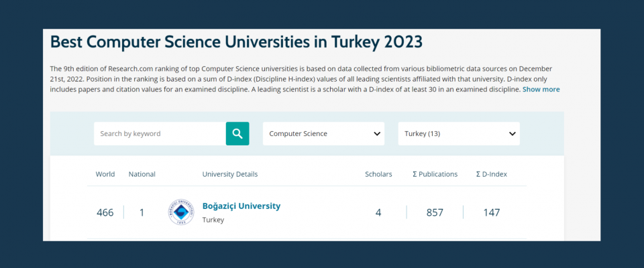
Task: Expand the Turkey (13) country dropdown
Action: click(458, 133)
